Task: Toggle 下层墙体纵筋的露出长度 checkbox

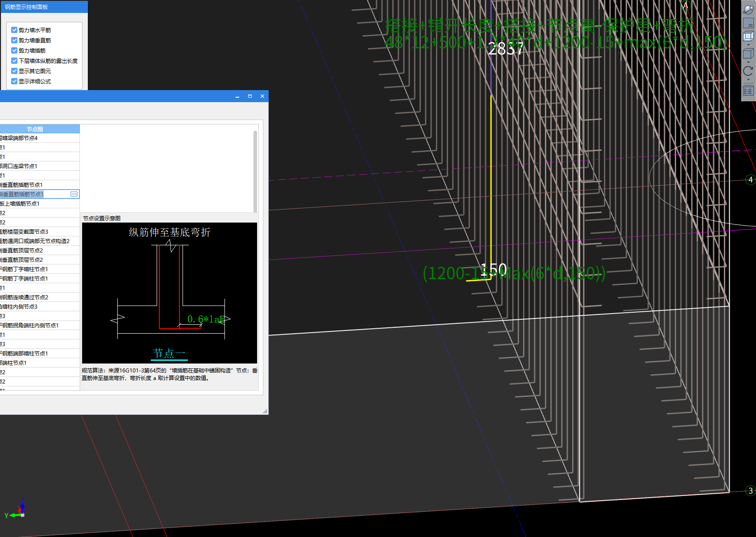Action: (x=14, y=61)
